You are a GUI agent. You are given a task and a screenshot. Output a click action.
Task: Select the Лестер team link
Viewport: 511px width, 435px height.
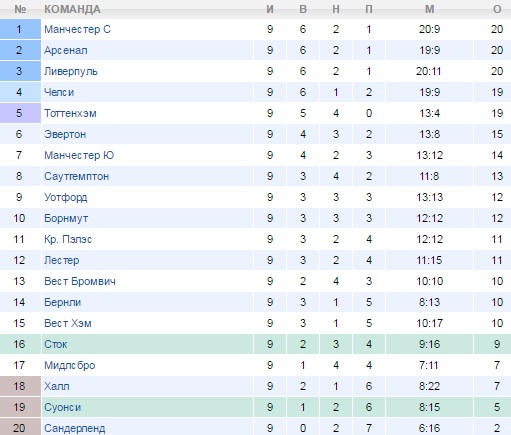click(62, 260)
